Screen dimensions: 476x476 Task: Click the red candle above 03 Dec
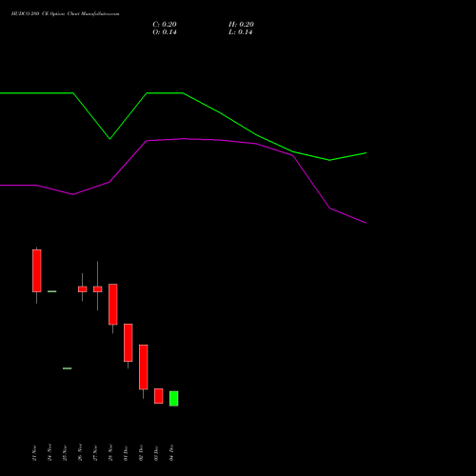[x=159, y=396]
